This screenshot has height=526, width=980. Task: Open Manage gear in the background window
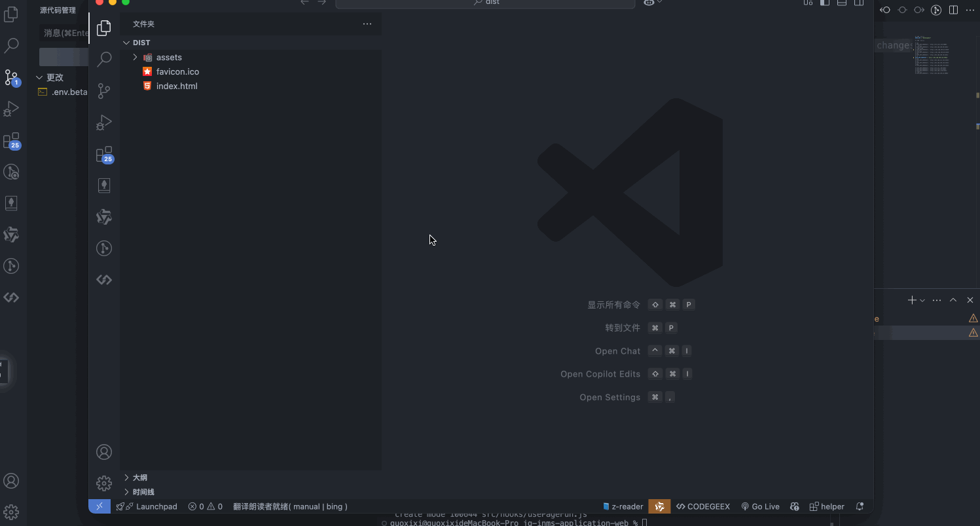11,512
